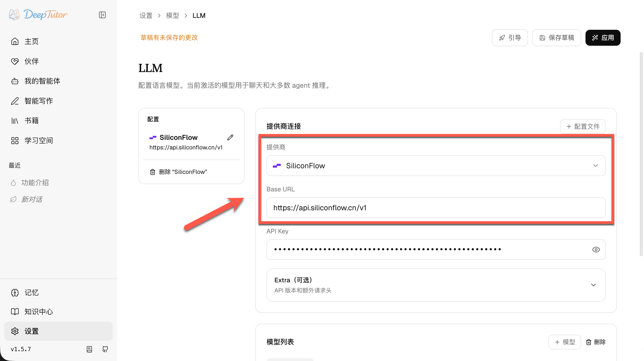Click the 提供商连接 section title
Viewport: 644px width, 361px height.
click(284, 126)
